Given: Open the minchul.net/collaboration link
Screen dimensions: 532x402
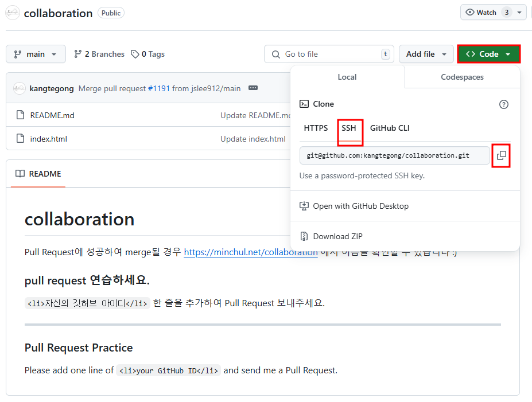Looking at the screenshot, I should (x=251, y=252).
